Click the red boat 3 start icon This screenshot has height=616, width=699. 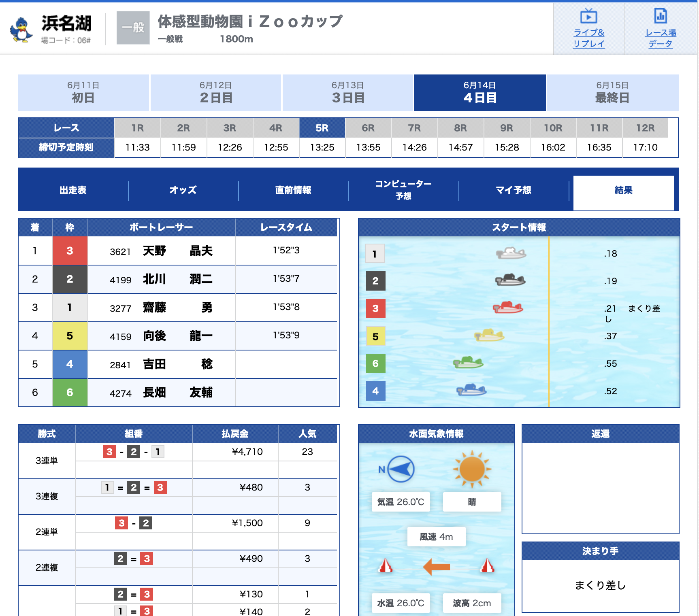point(508,308)
